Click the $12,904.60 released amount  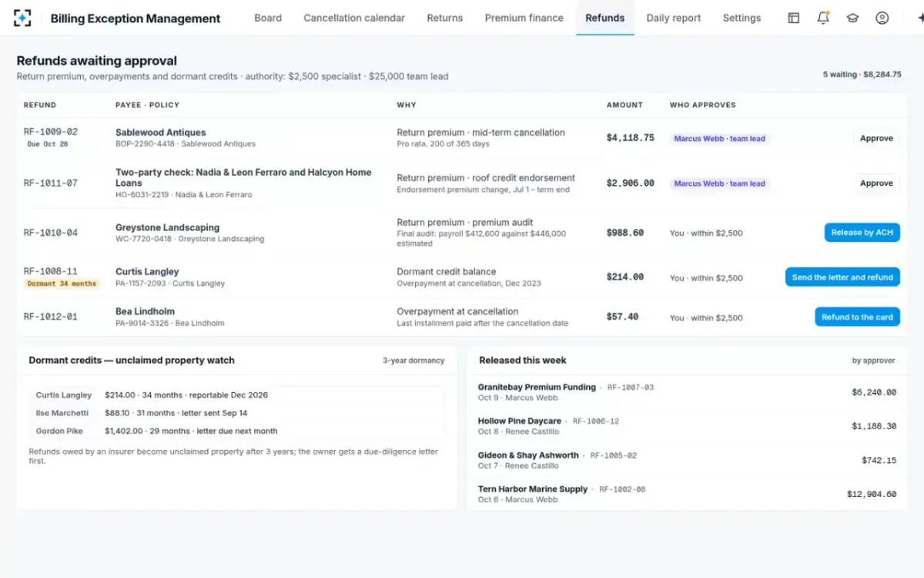point(872,495)
